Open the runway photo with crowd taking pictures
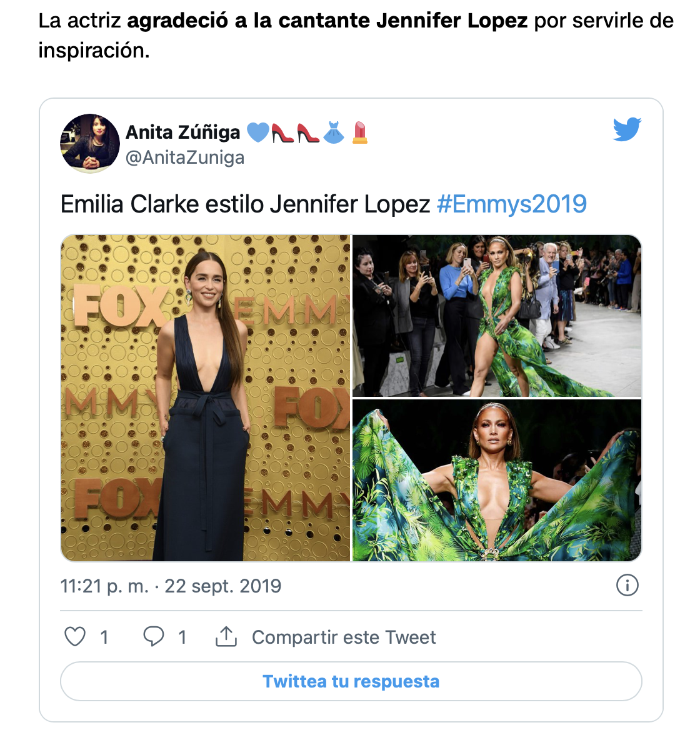The image size is (700, 745). 497,316
